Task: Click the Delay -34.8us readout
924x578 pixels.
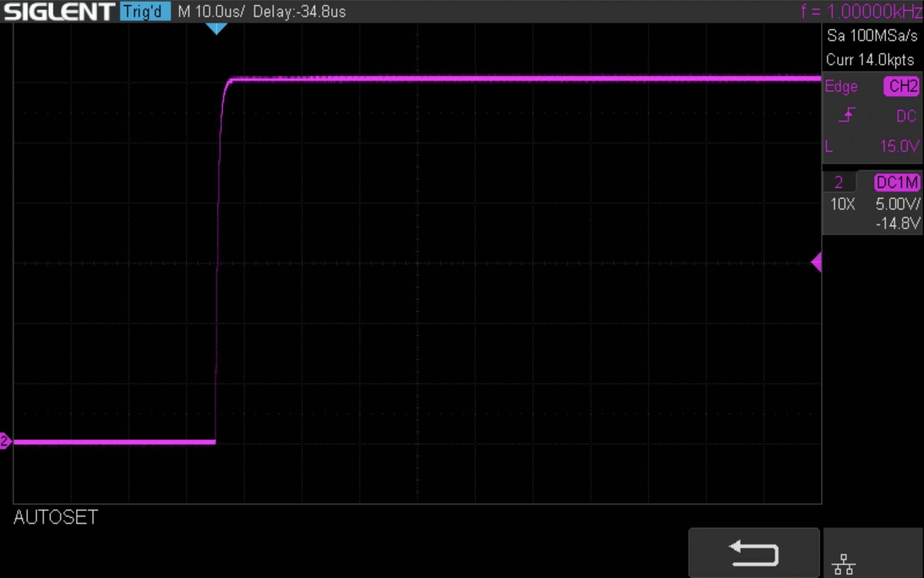Action: [x=299, y=12]
